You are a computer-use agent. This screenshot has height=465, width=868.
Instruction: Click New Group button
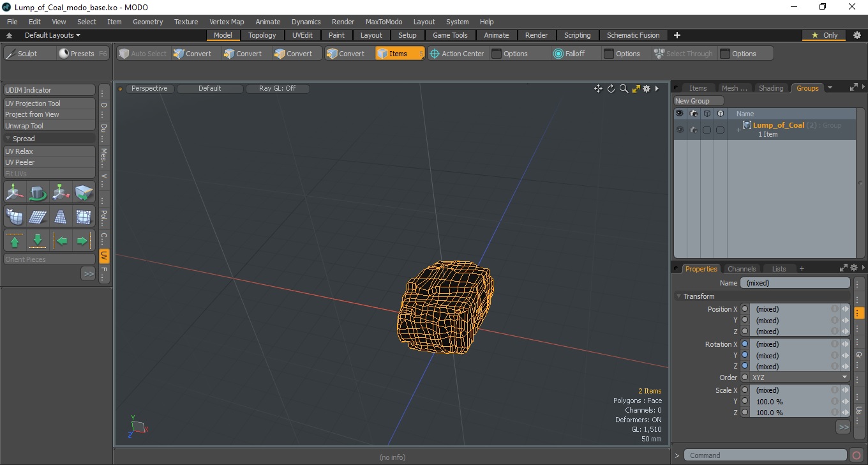click(699, 101)
